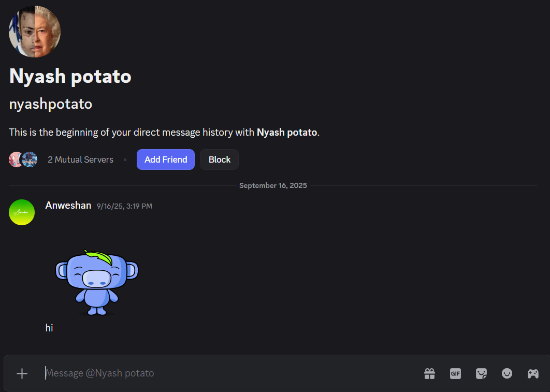
Task: Click the Anweshan username in the message
Action: point(68,206)
